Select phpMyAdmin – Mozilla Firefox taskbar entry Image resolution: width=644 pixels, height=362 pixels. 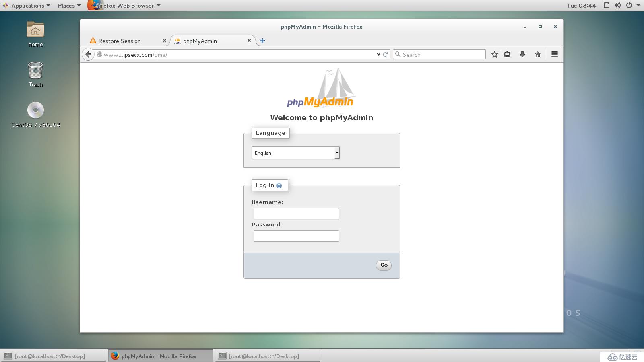[x=160, y=356]
